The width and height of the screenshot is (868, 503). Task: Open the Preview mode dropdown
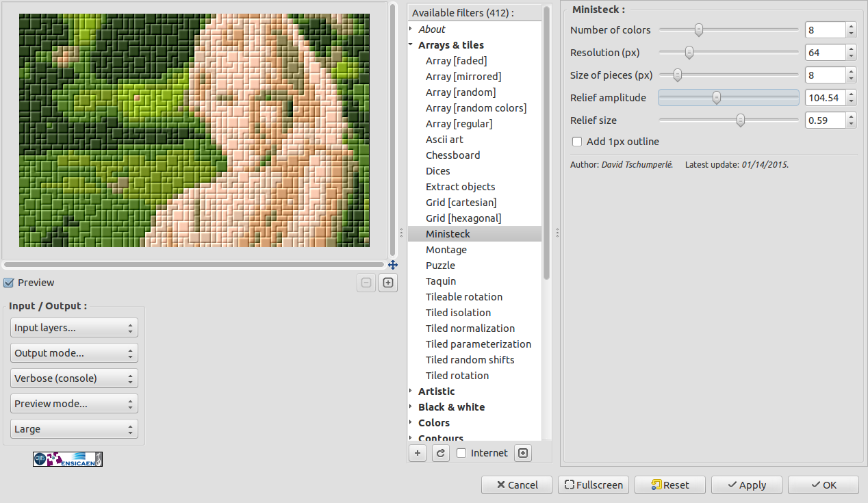74,404
